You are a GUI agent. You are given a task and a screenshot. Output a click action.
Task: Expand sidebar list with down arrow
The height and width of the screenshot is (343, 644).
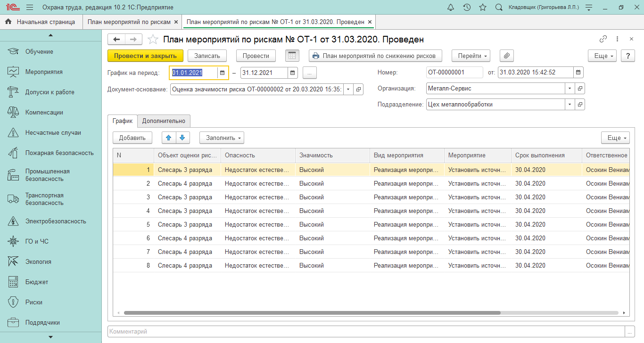point(50,337)
